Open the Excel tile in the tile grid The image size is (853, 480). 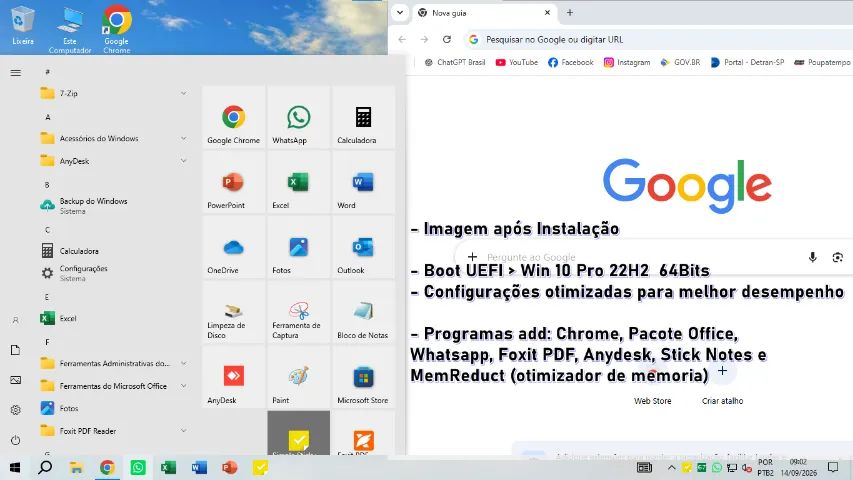[x=298, y=182]
